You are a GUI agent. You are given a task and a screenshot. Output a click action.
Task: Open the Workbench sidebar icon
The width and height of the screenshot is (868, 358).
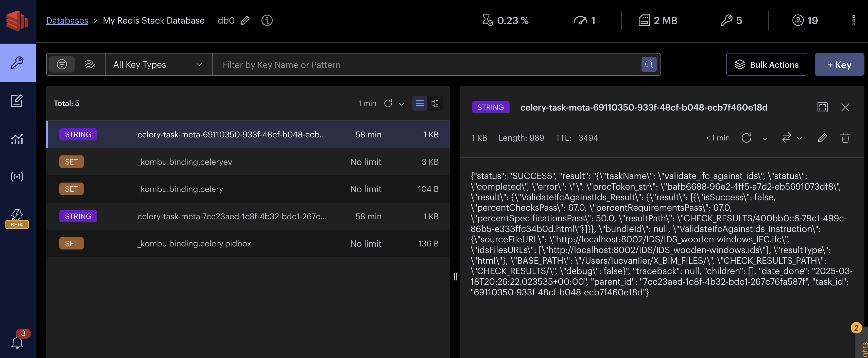pyautogui.click(x=17, y=100)
